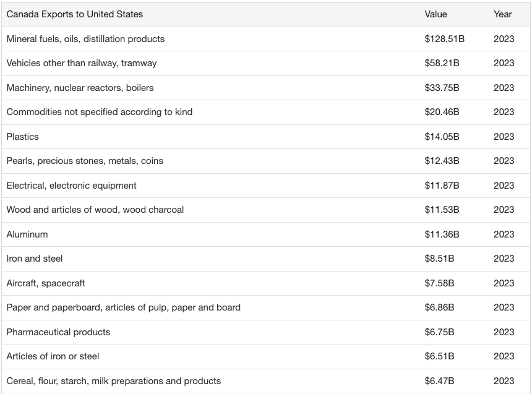Select the 'Aircraft, spacecraft' row label

(46, 283)
